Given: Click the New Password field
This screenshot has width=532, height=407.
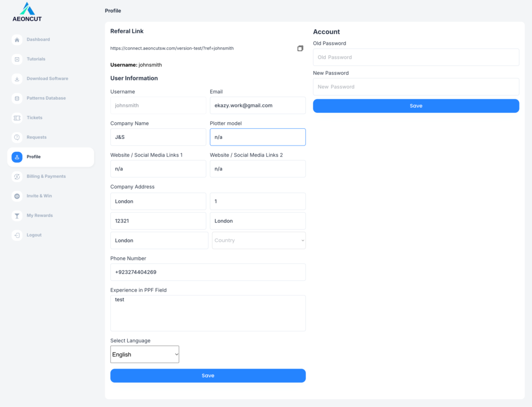Looking at the screenshot, I should click(x=416, y=87).
